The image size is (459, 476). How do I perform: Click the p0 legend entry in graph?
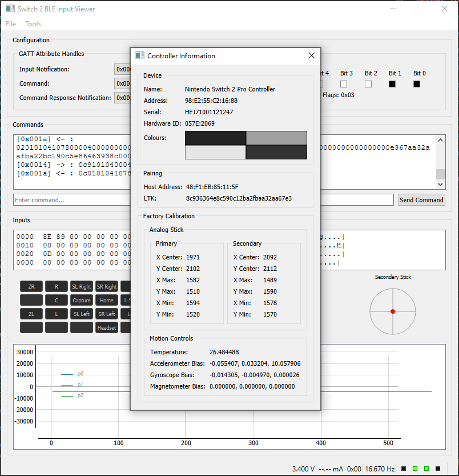(x=72, y=374)
